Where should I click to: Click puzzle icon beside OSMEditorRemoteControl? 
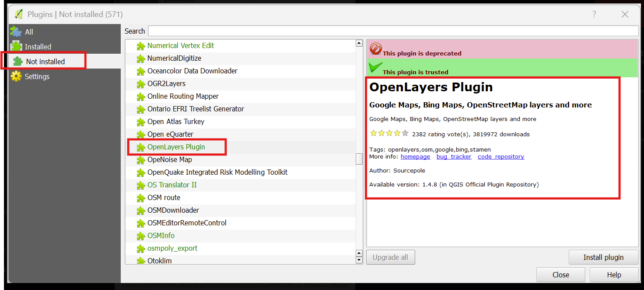pos(141,223)
